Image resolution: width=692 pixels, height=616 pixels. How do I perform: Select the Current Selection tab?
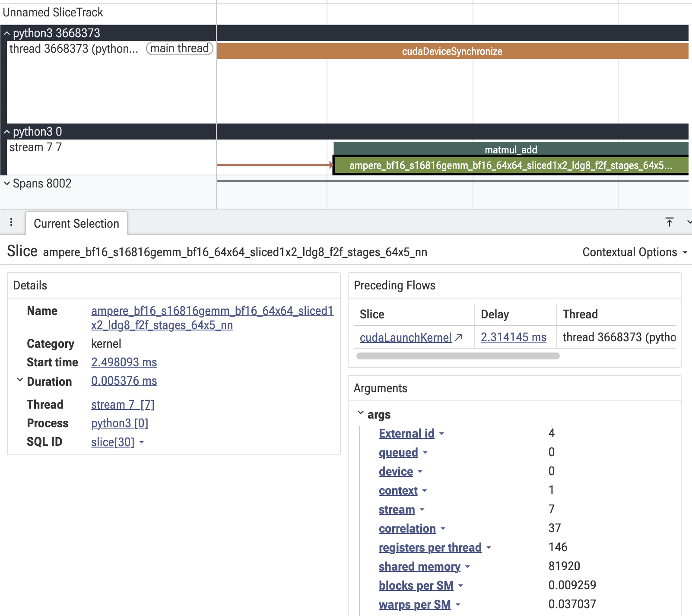[x=76, y=223]
